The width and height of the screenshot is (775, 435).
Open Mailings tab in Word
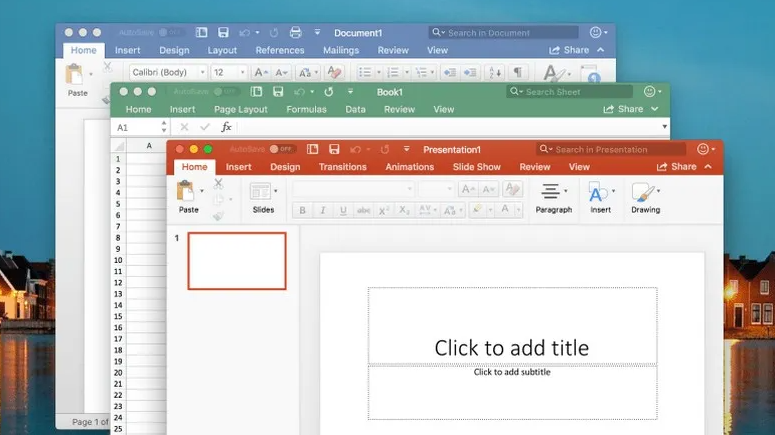(341, 50)
